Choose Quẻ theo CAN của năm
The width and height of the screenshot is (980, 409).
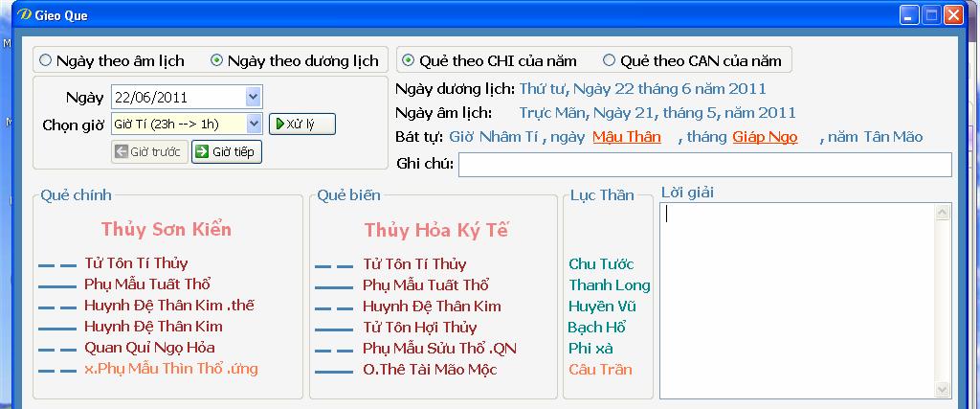tap(609, 60)
